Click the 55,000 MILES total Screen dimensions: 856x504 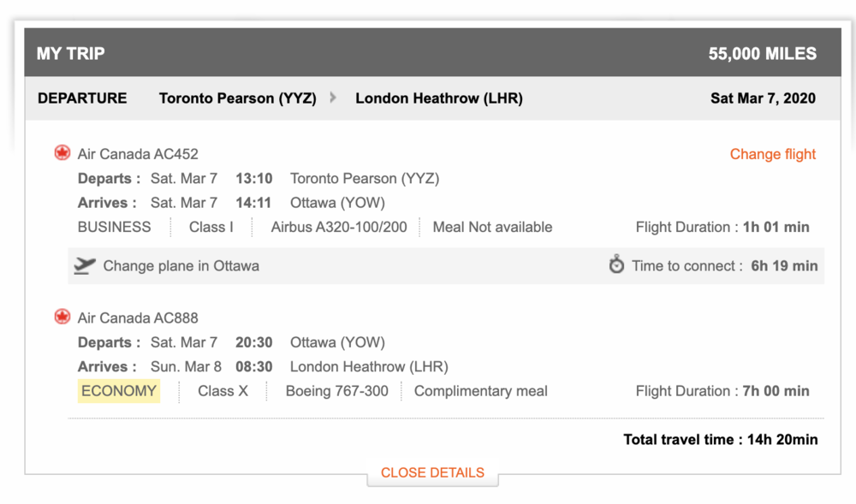tap(762, 54)
